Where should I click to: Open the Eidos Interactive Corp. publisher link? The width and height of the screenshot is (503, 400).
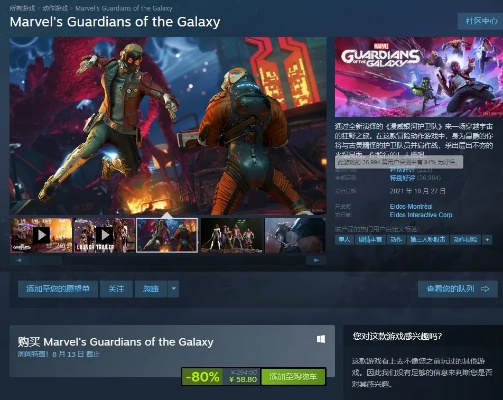(421, 215)
